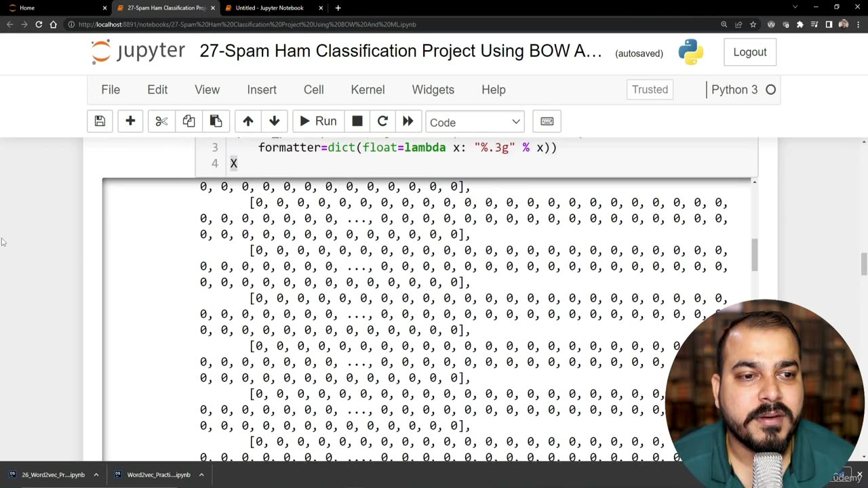This screenshot has height=488, width=868.
Task: Open the browser extensions puzzle icon
Action: [800, 24]
